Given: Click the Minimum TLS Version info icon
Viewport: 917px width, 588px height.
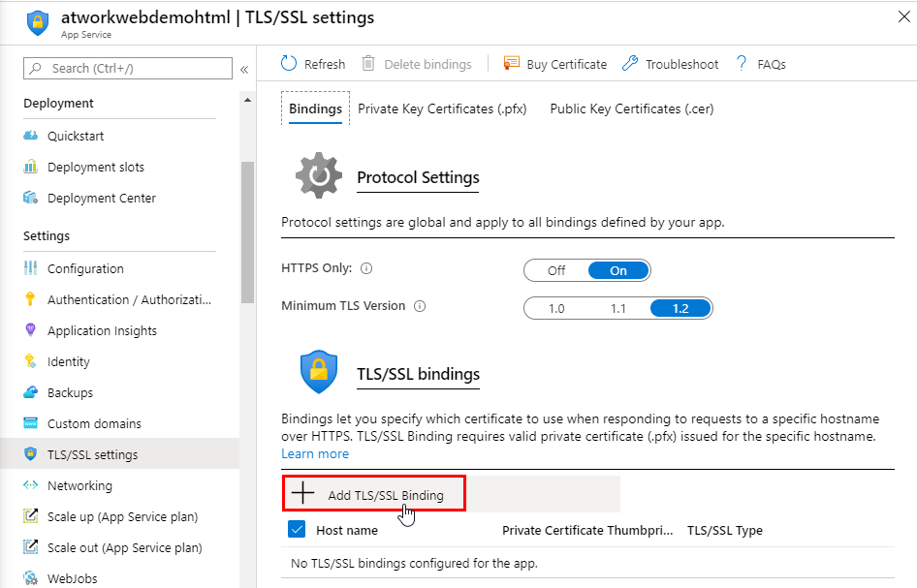Looking at the screenshot, I should tap(420, 306).
